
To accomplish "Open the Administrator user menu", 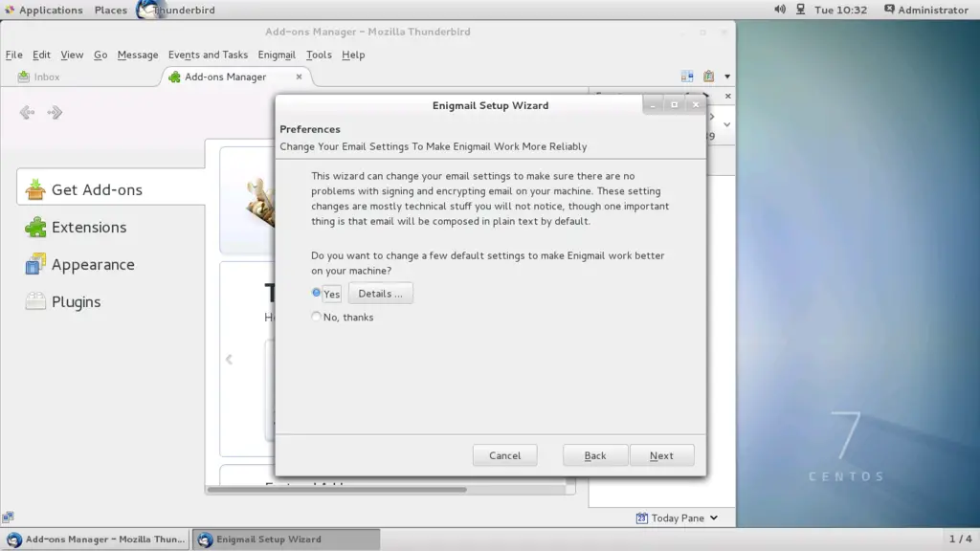I will (926, 10).
